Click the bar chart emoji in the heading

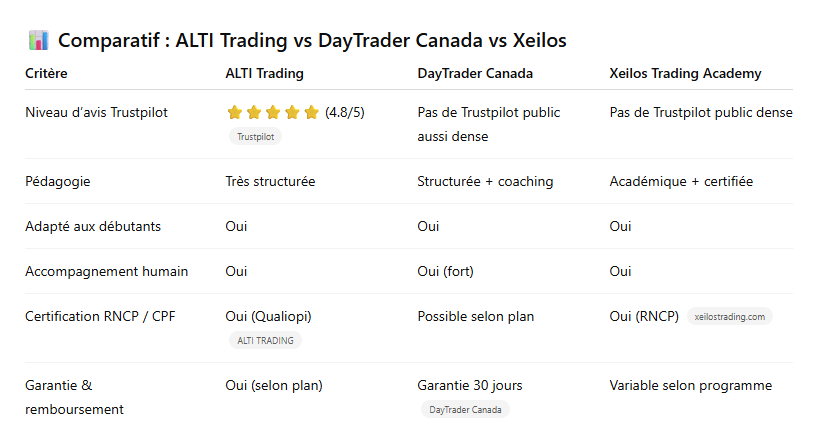(x=39, y=41)
